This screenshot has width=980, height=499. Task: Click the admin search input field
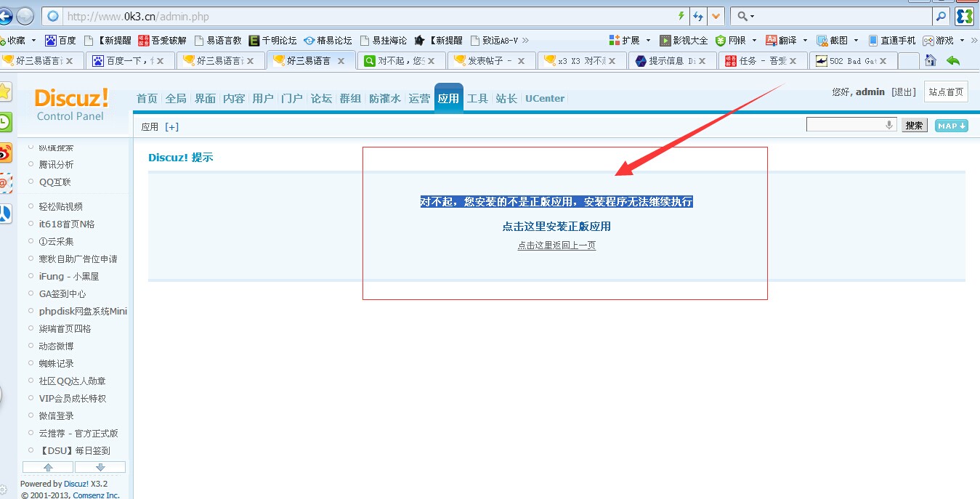(846, 123)
